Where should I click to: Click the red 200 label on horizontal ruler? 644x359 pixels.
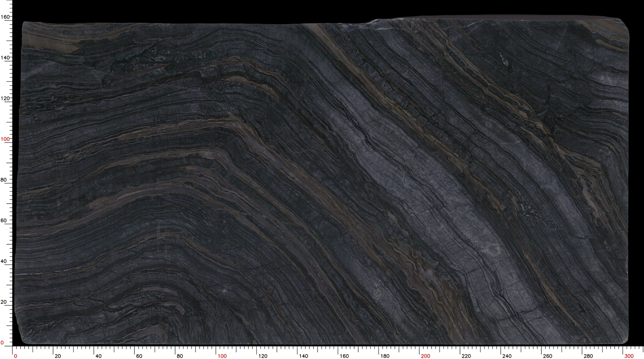(x=425, y=356)
